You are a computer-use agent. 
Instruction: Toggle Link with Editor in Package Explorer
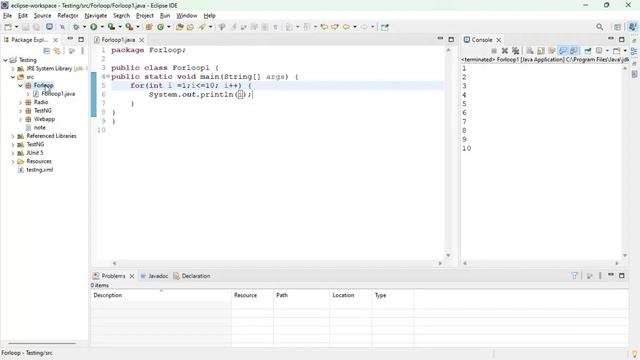57,51
